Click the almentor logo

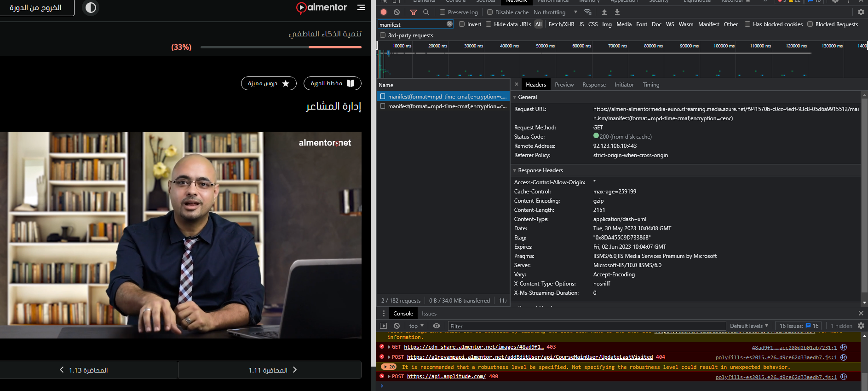click(322, 7)
